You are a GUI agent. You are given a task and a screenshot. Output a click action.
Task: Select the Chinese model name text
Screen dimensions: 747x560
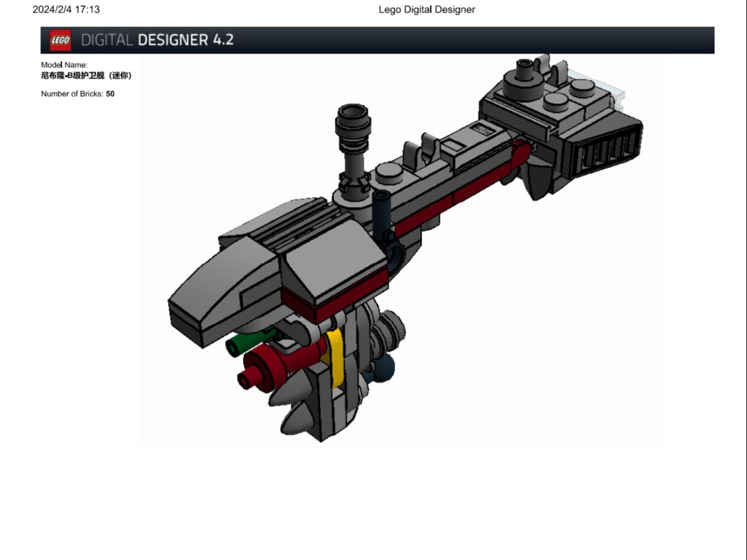[86, 76]
